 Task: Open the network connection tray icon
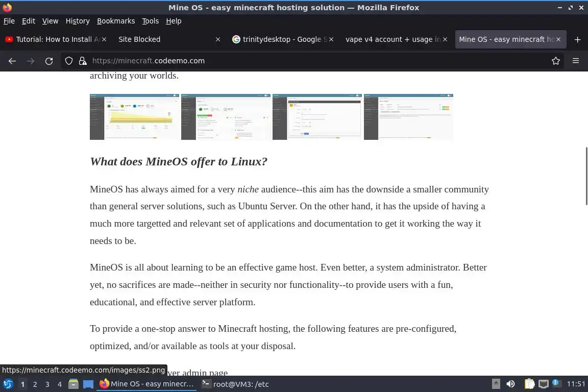click(x=544, y=384)
